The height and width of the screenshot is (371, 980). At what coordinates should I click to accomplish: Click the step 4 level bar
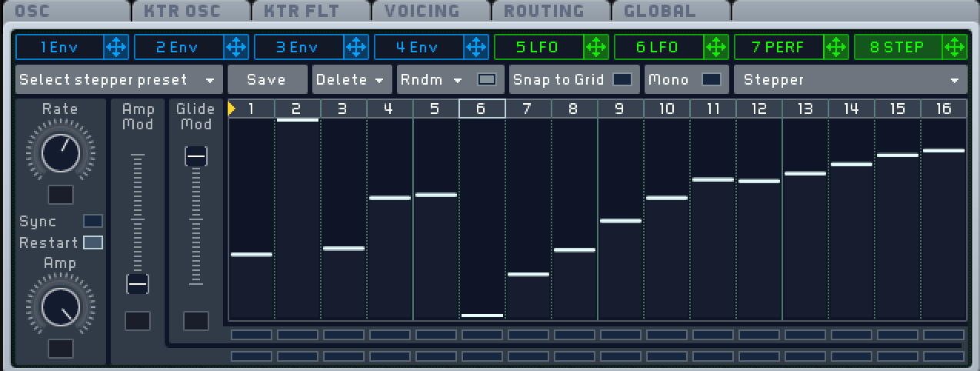390,198
